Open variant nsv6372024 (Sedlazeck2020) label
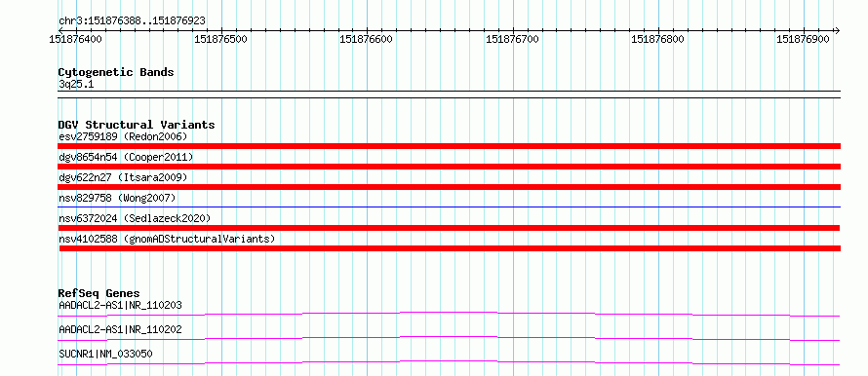This screenshot has height=376, width=868. pyautogui.click(x=135, y=218)
